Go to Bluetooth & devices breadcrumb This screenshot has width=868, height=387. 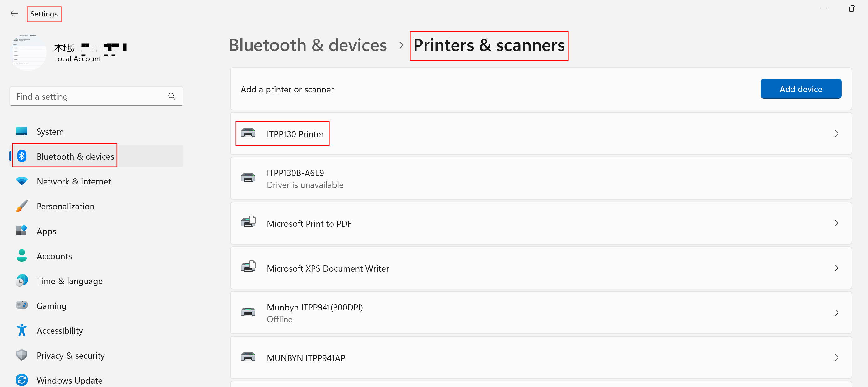(308, 45)
